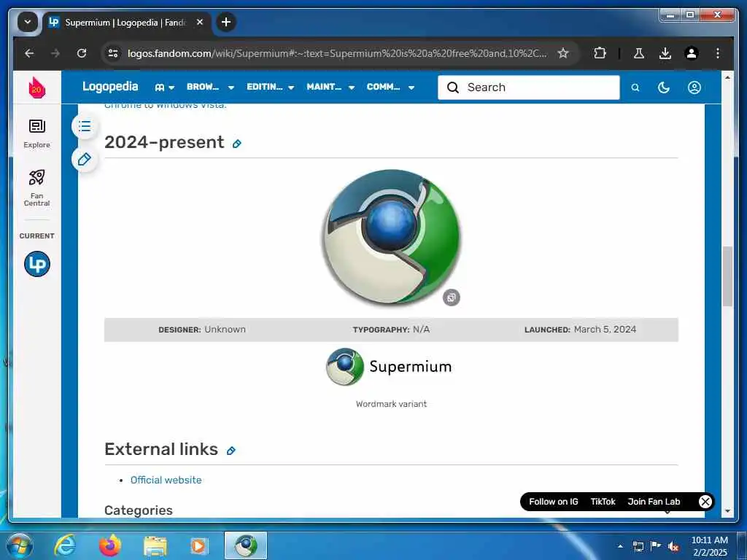Expand the wiki info book dropdown
The image size is (747, 560).
(165, 87)
